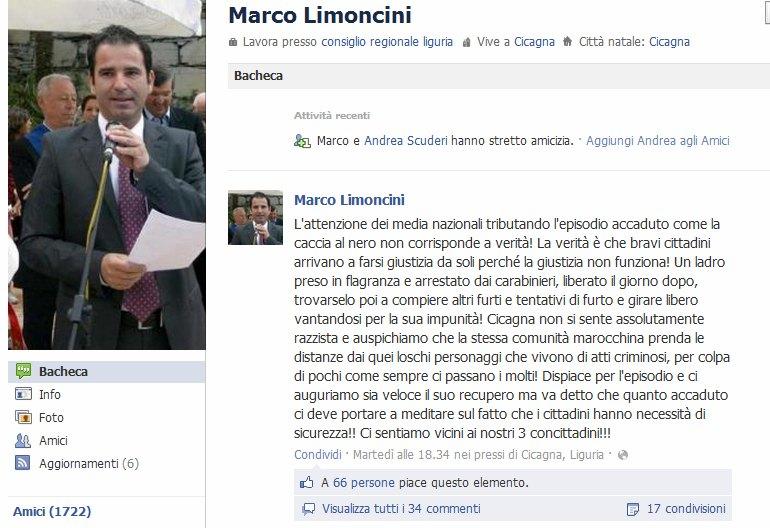Viewport: 770px width, 528px height.
Task: Open the Andrea Scuderi profile link
Action: coord(406,140)
